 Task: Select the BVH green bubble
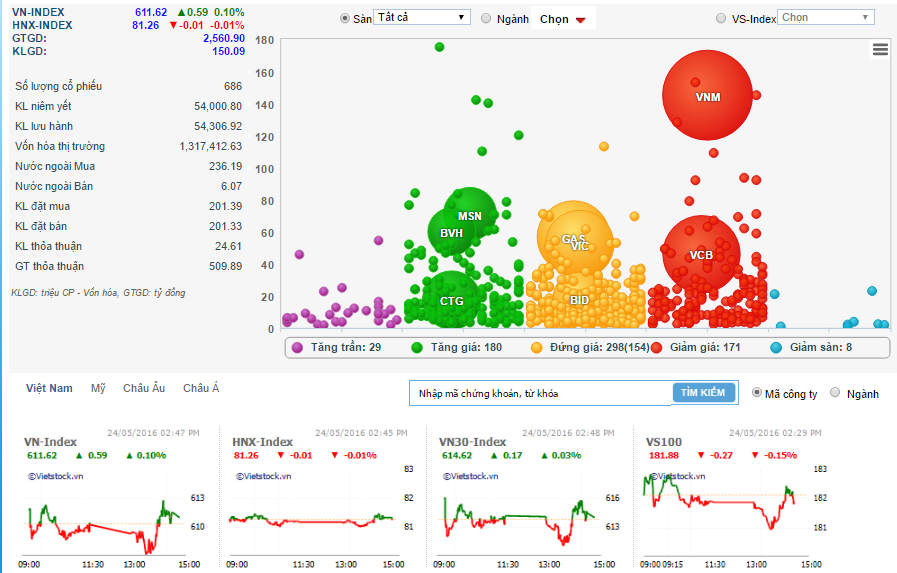tap(451, 232)
